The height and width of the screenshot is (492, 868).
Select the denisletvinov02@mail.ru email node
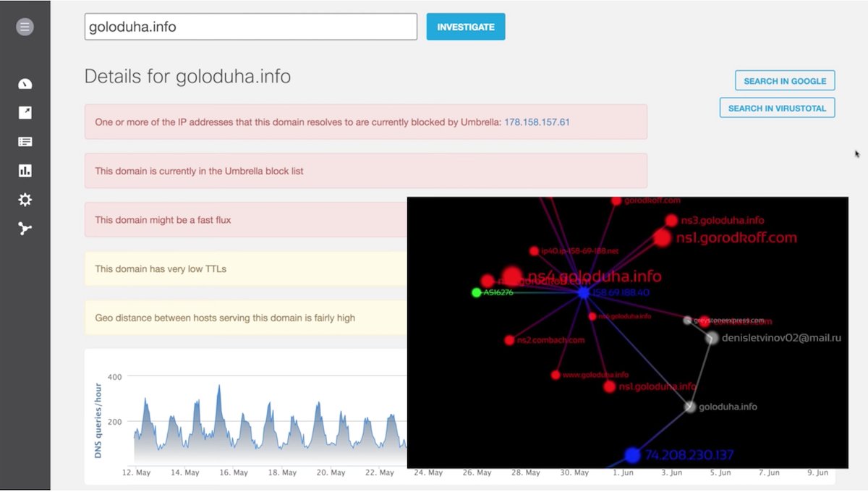712,338
